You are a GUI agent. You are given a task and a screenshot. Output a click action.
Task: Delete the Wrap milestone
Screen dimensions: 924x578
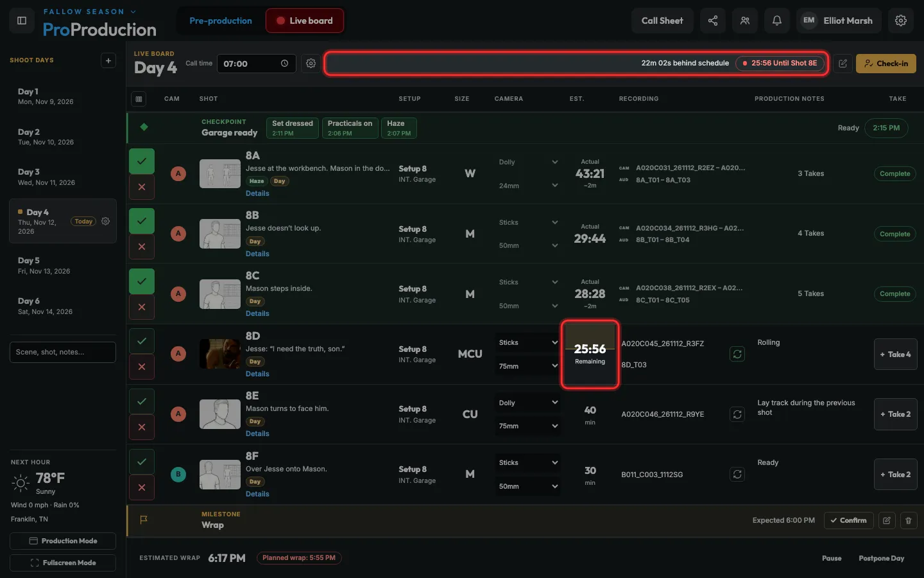[908, 520]
